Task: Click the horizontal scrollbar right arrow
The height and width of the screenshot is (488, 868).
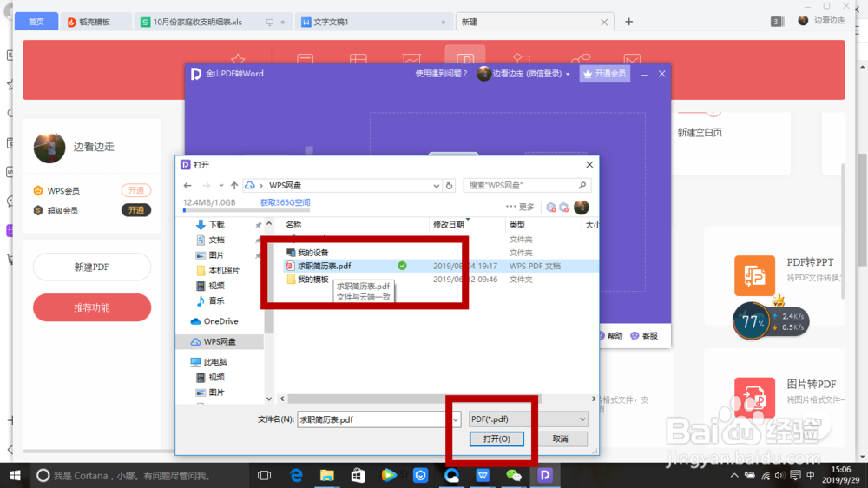Action: pyautogui.click(x=594, y=399)
